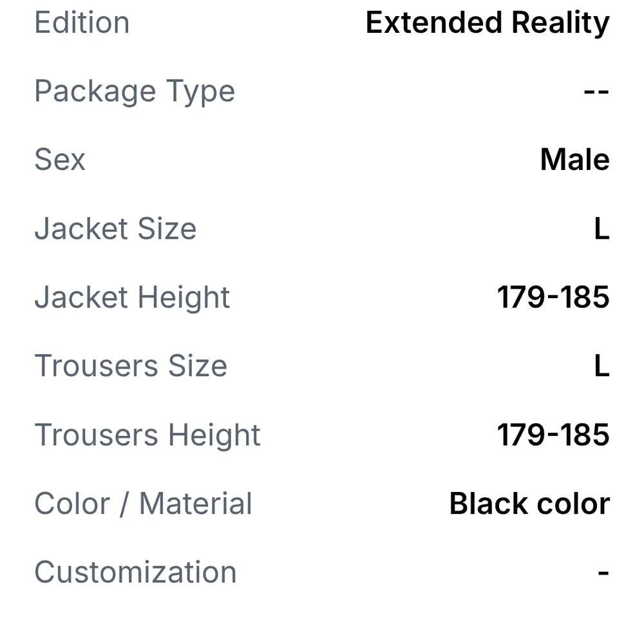Click the Package Type label

click(x=135, y=91)
